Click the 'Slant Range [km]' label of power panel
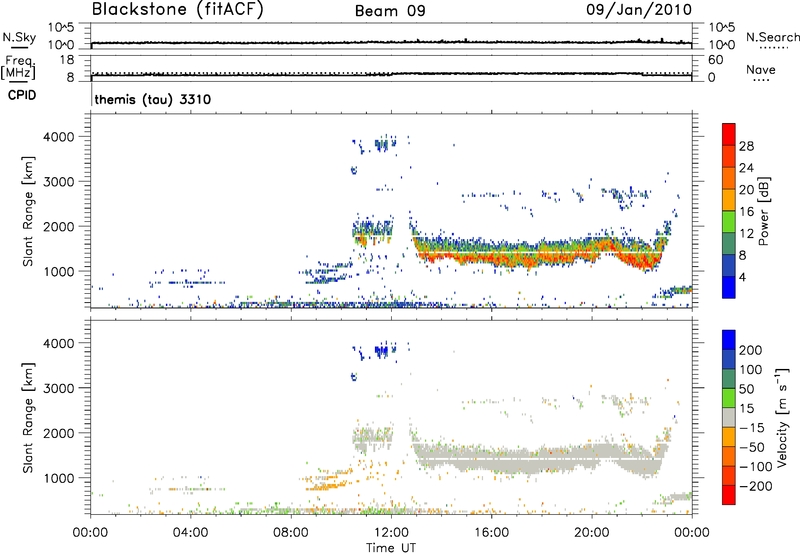 [28, 211]
